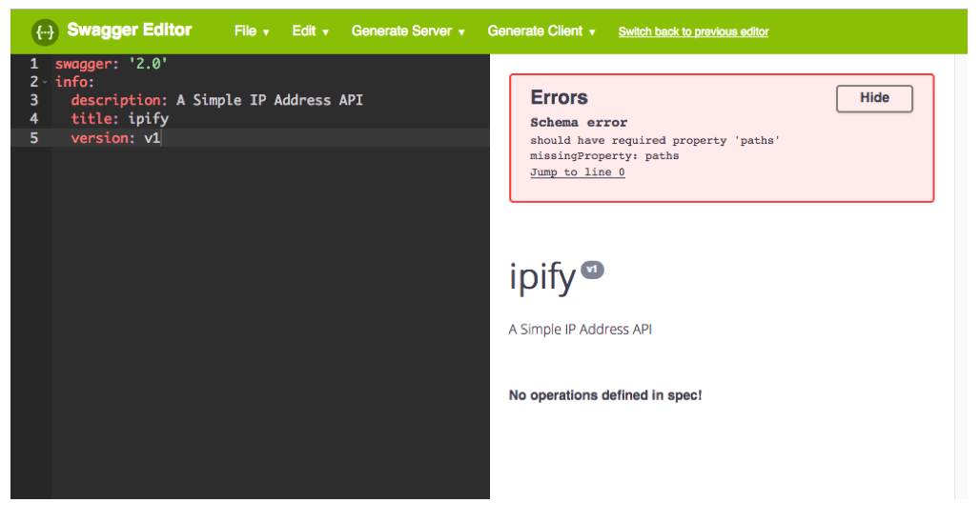The image size is (980, 523).
Task: Click the No operations defined in spec message
Action: tap(605, 395)
